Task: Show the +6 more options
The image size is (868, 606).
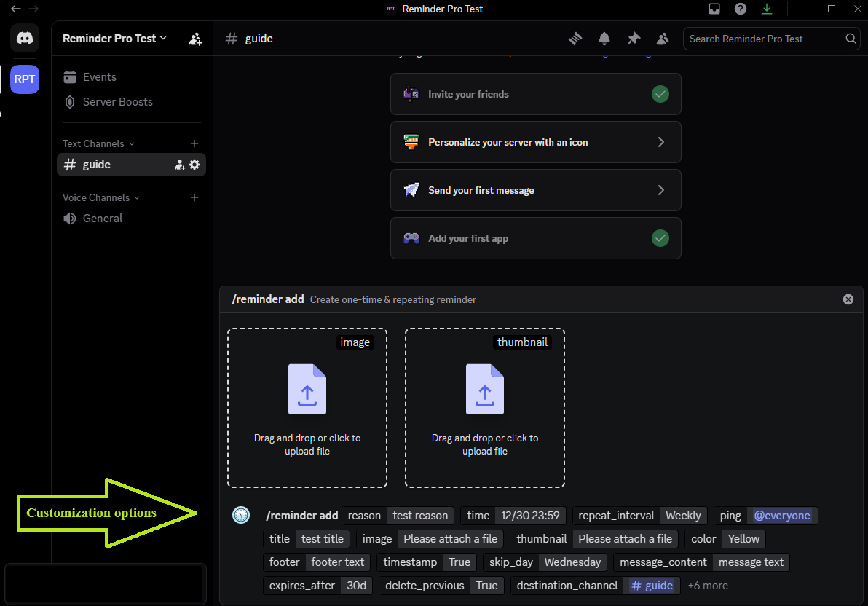Action: point(708,586)
